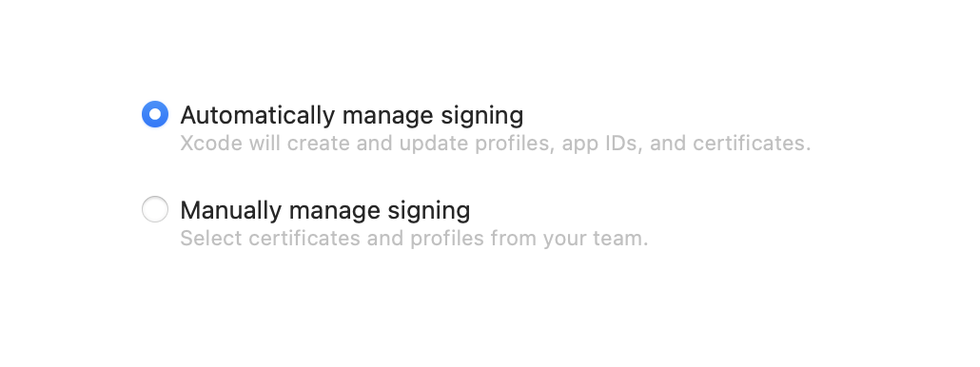Viewport: 980px width, 367px height.
Task: Click the "Automatically manage signing" label text
Action: coord(352,116)
